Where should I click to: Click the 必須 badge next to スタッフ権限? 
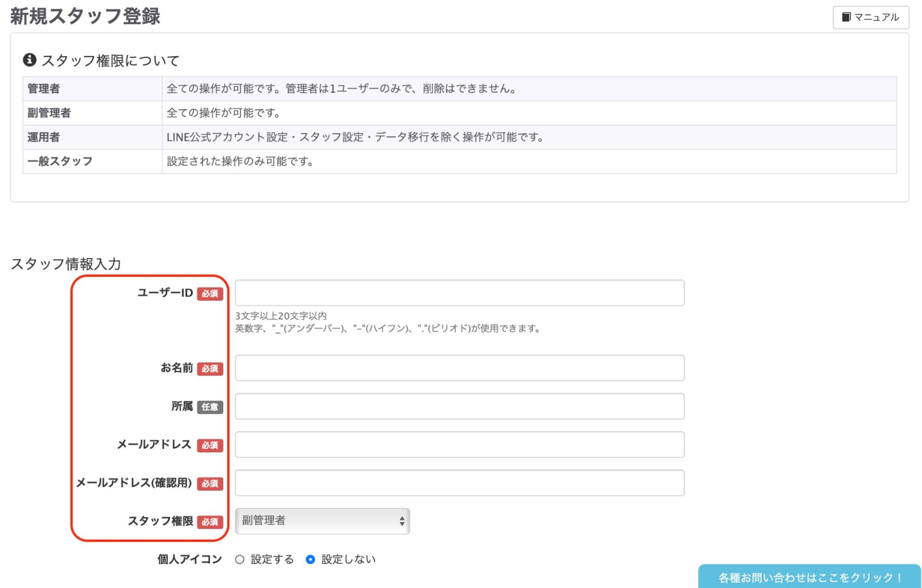(210, 523)
